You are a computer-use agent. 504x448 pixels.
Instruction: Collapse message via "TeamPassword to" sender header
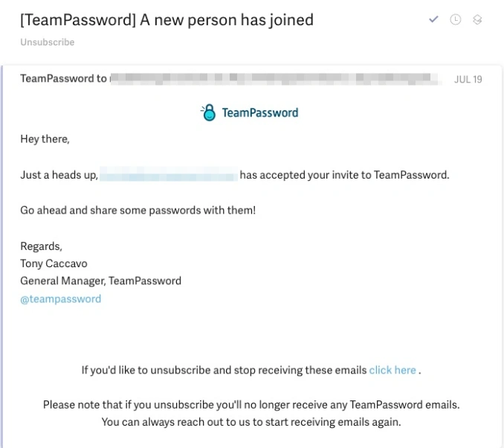point(63,79)
